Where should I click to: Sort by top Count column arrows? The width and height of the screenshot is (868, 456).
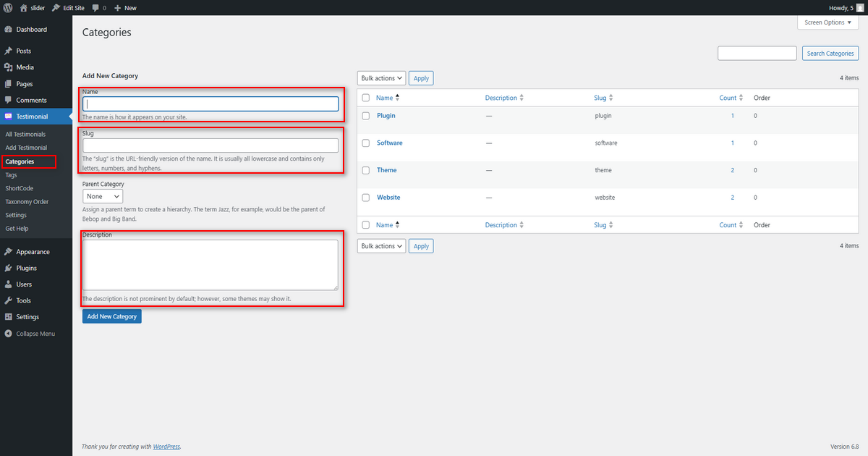tap(741, 98)
